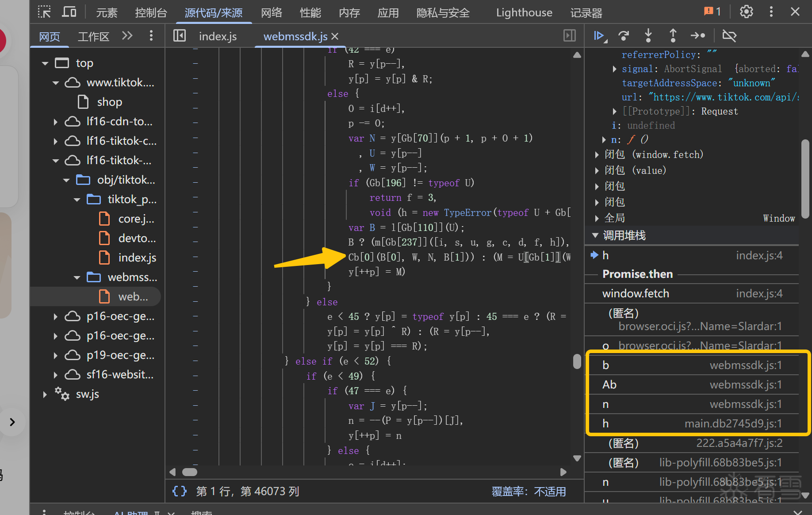Expand the sw.js tree node
The height and width of the screenshot is (515, 812).
click(x=45, y=394)
